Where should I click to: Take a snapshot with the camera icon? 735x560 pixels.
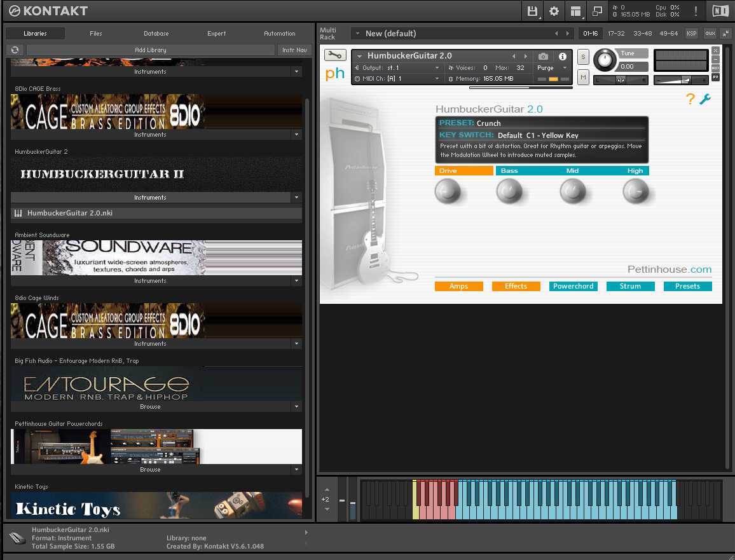[543, 56]
